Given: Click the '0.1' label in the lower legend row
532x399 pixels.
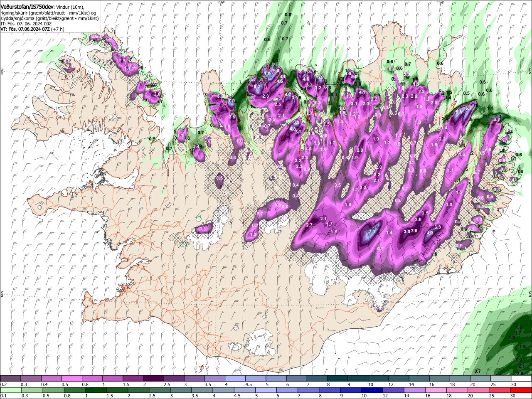Looking at the screenshot, I should pos(3,396).
